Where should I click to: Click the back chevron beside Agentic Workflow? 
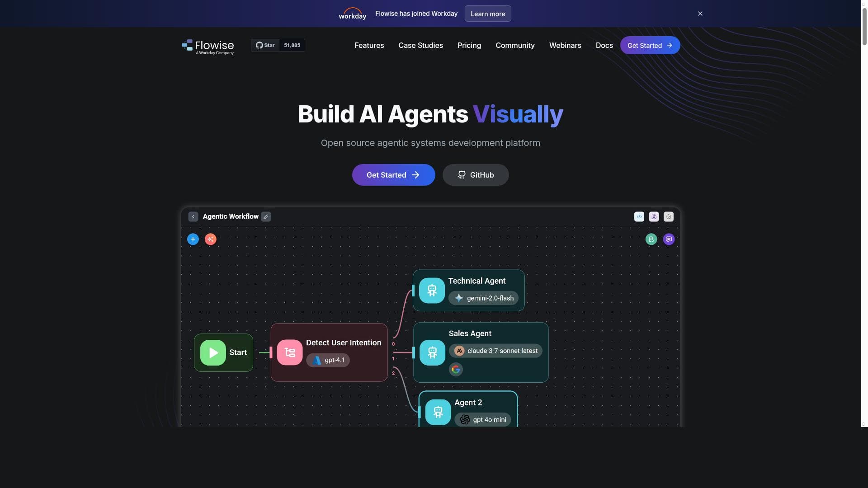pyautogui.click(x=193, y=217)
